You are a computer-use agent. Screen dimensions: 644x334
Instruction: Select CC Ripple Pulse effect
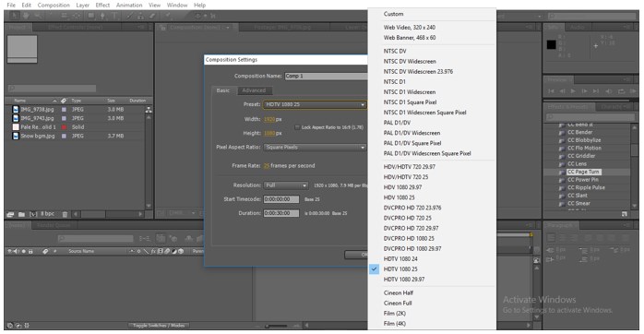point(586,187)
